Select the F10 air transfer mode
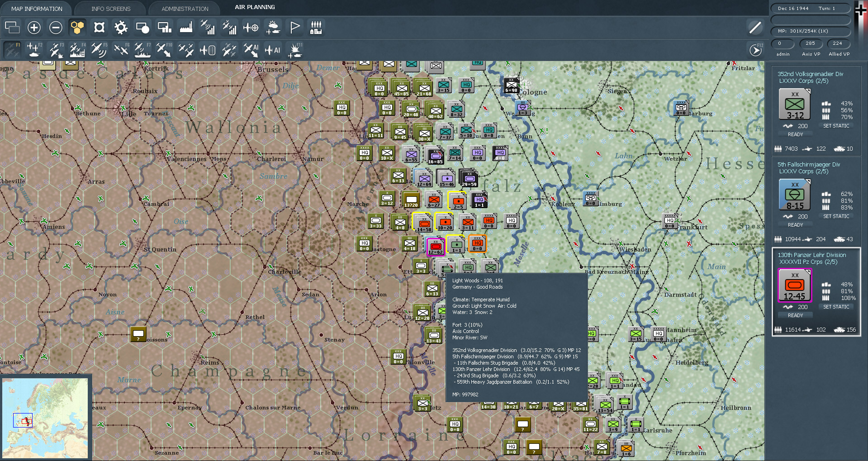 pyautogui.click(x=164, y=50)
